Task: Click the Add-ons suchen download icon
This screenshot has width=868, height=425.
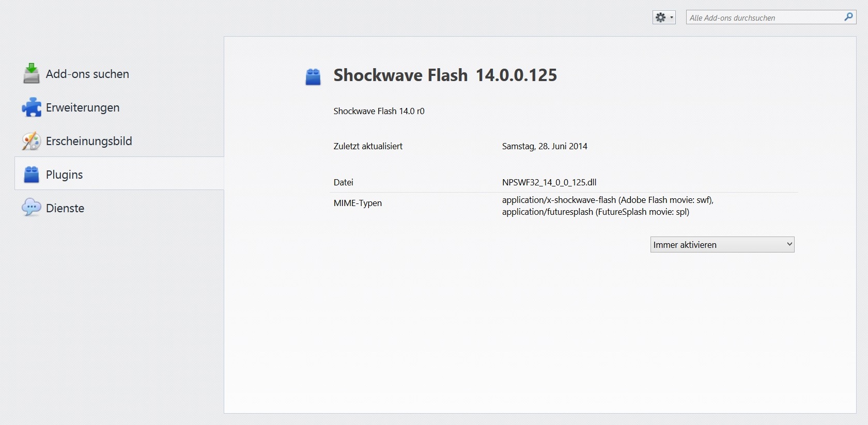Action: tap(32, 73)
